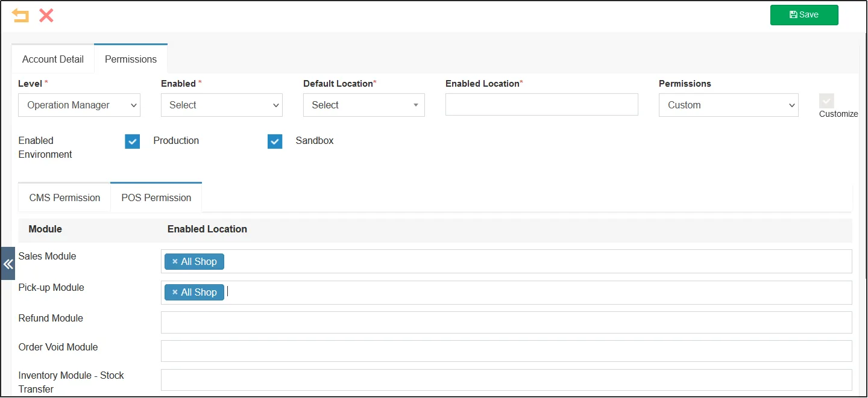Uncheck the Production environment checkbox

(132, 141)
